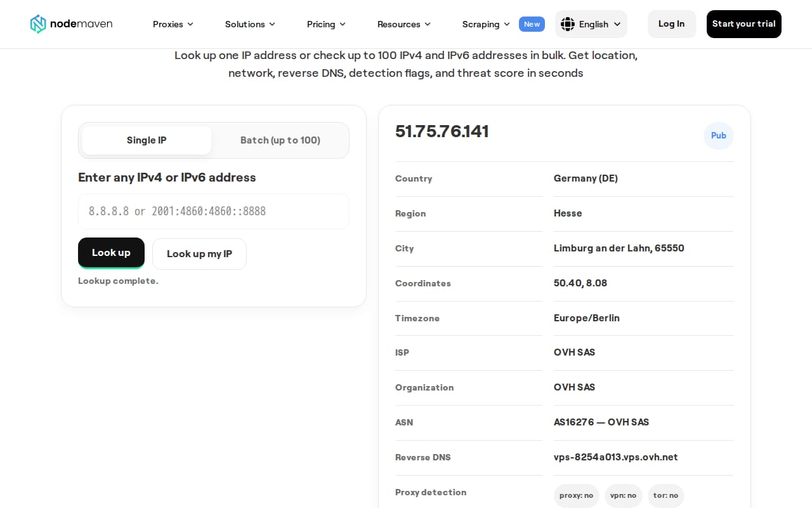
Task: Click the AS16276 — OVH SAS value
Action: tap(601, 422)
